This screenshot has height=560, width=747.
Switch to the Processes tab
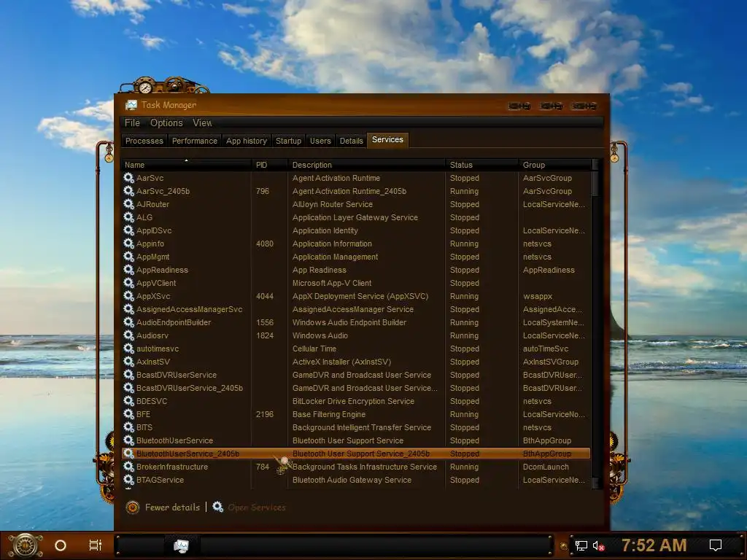pos(144,141)
